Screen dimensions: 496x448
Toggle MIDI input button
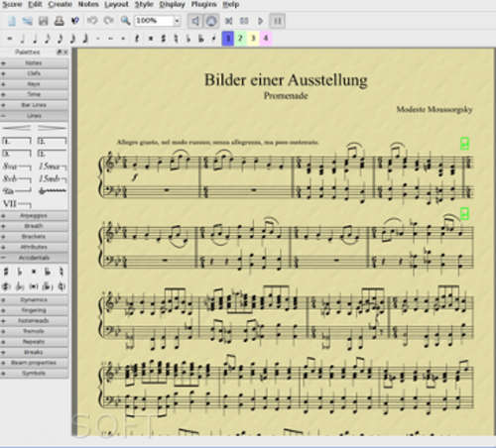pos(211,21)
